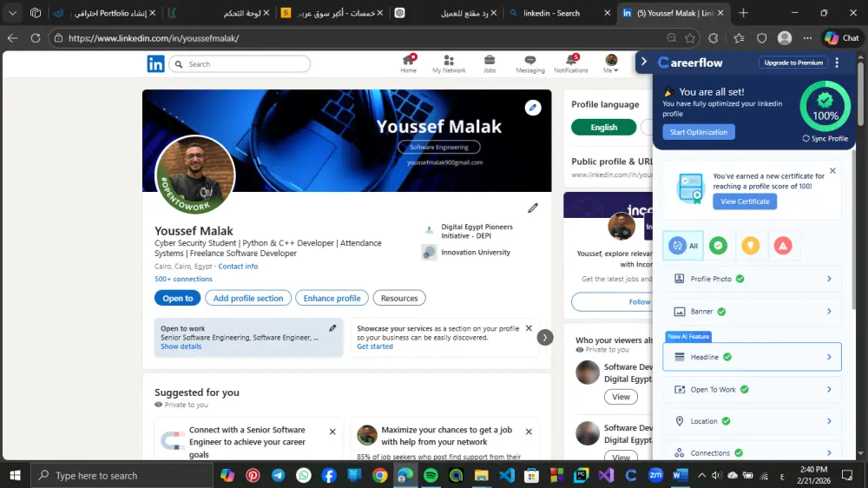Open Edge Copilot Chat button

pyautogui.click(x=842, y=38)
